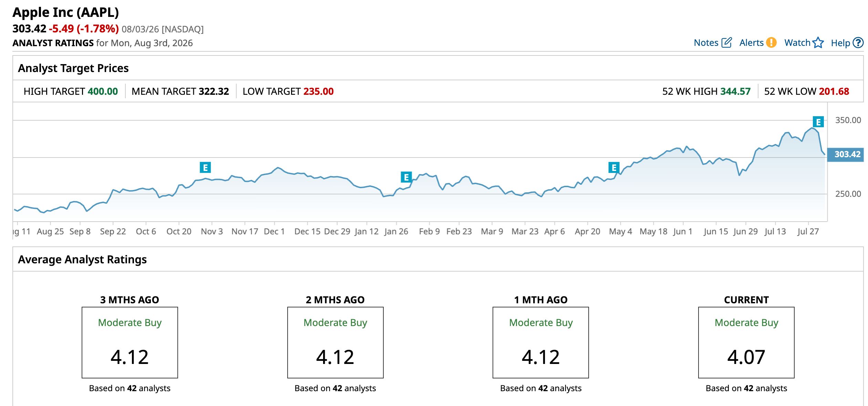Click the Average Analyst Ratings heading
The height and width of the screenshot is (406, 868).
tap(82, 260)
